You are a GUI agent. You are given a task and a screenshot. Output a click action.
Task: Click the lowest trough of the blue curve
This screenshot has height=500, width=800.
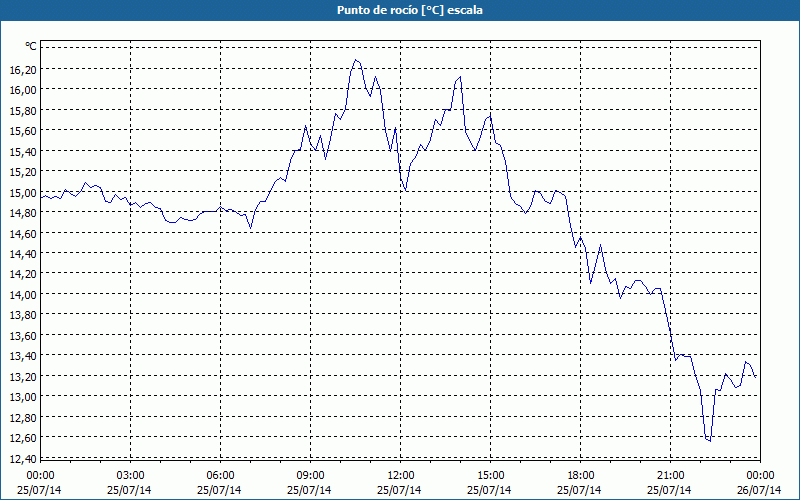click(710, 441)
